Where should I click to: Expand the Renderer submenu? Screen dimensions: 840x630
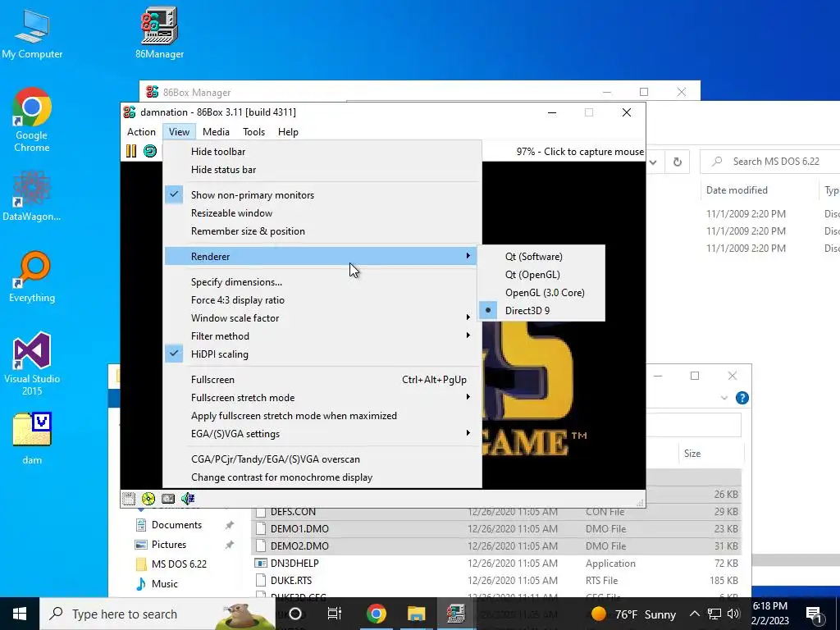click(x=322, y=257)
